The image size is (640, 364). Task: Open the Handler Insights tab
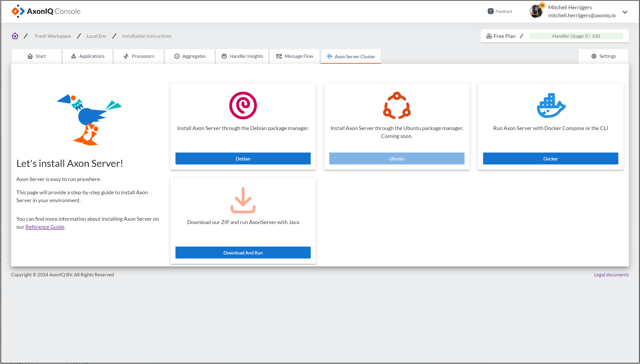click(242, 56)
